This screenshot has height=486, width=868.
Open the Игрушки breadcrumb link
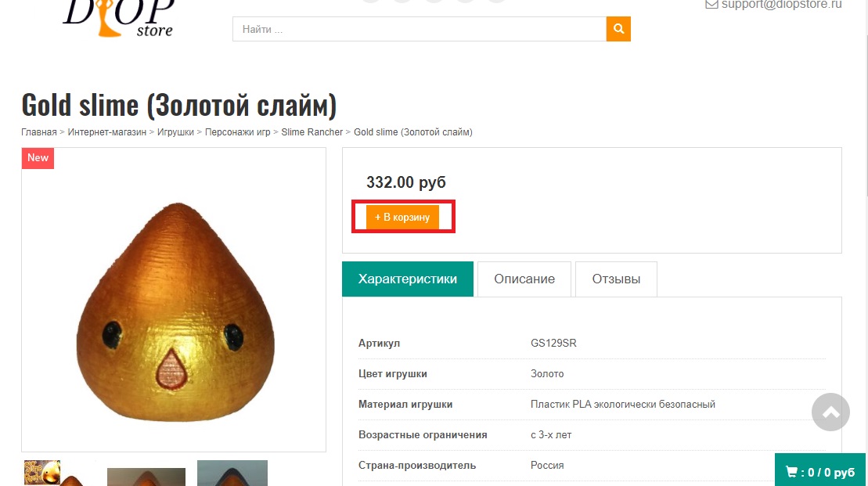(x=175, y=132)
